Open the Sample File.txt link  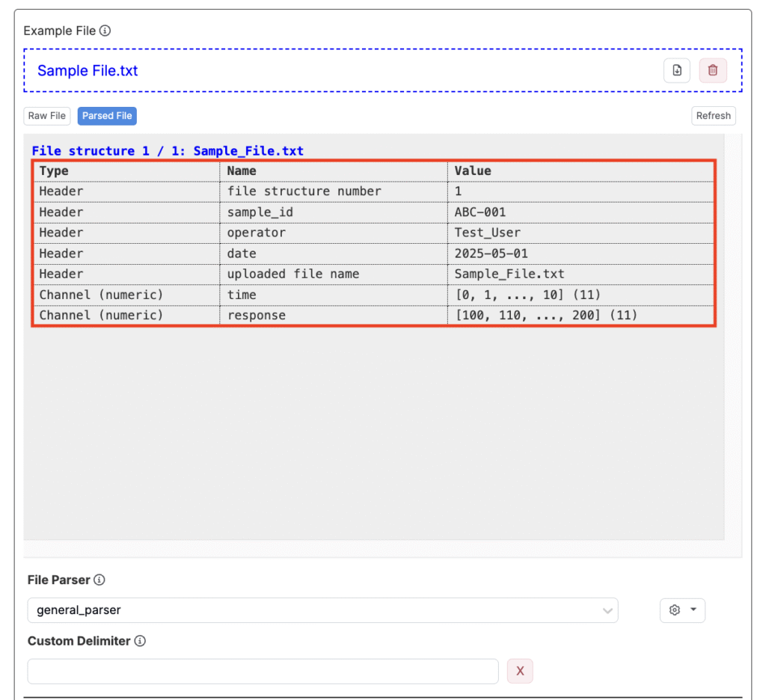coord(88,71)
